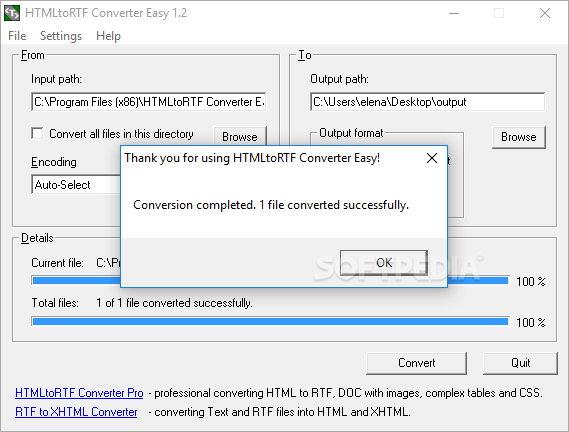This screenshot has width=569, height=432.
Task: Click the Quit button
Action: click(520, 363)
